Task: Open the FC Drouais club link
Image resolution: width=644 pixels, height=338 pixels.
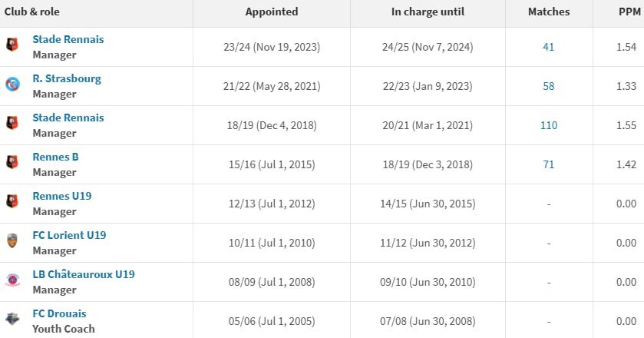Action: coord(59,313)
